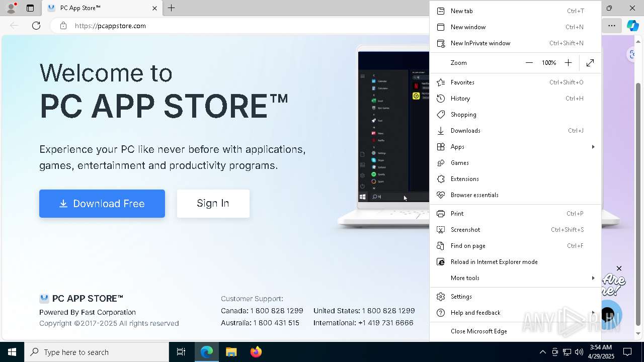This screenshot has width=644, height=362.
Task: Increase zoom with the plus button
Action: tap(568, 63)
